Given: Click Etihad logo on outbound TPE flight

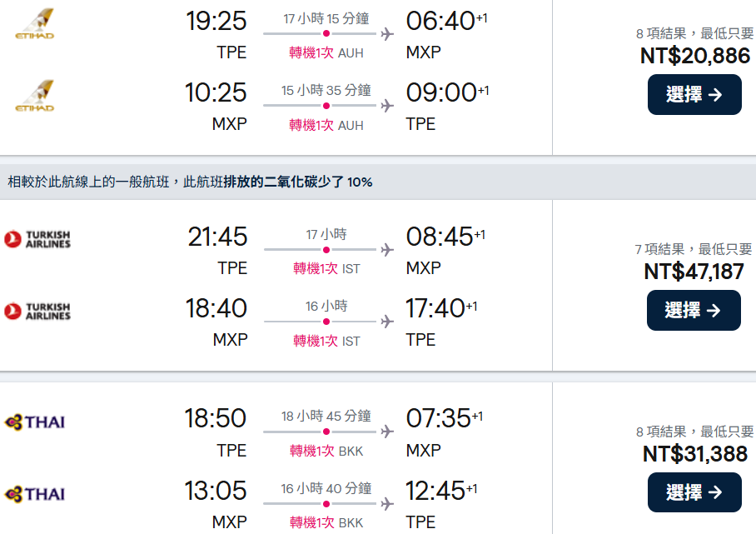Looking at the screenshot, I should pos(34,23).
